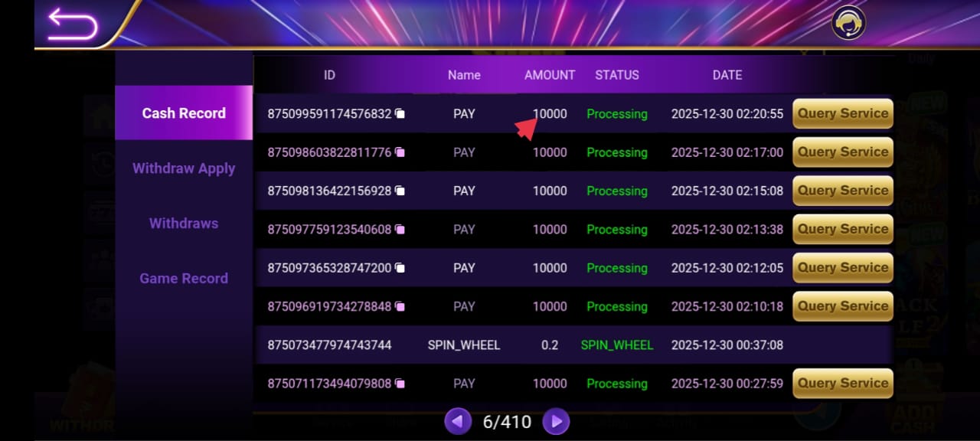Open the Withdraws tab

tap(184, 224)
